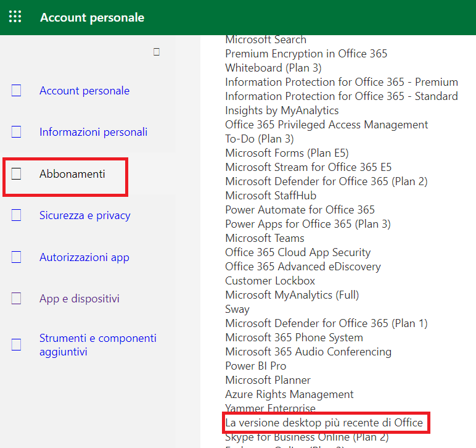
Task: Click 'Microsoft Forms (Plan E5)'
Action: click(x=287, y=153)
